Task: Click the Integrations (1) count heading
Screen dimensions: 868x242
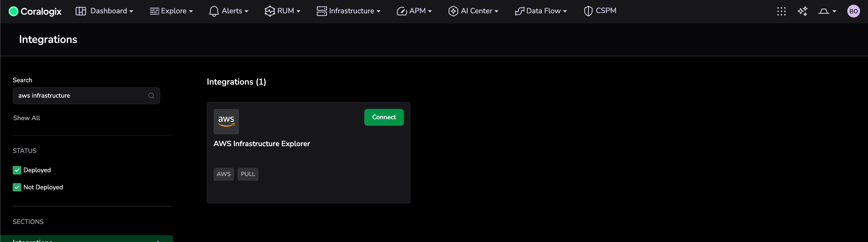Action: tap(237, 82)
